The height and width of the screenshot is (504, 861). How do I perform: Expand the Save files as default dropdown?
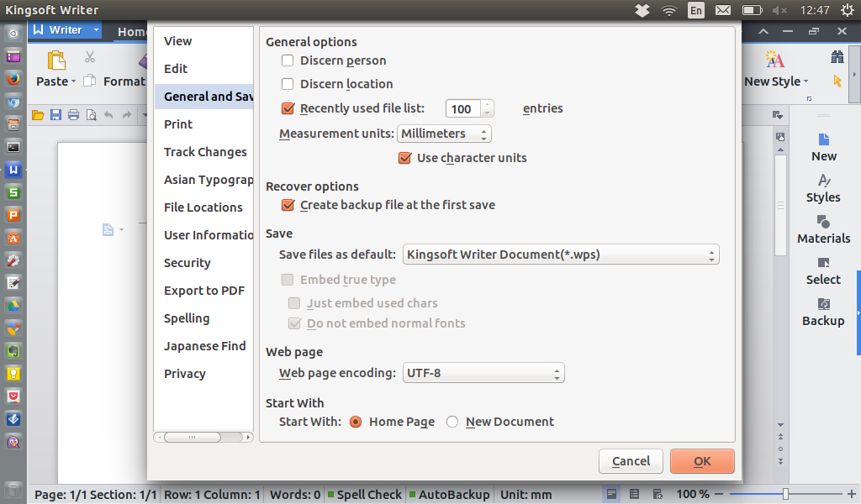[561, 255]
